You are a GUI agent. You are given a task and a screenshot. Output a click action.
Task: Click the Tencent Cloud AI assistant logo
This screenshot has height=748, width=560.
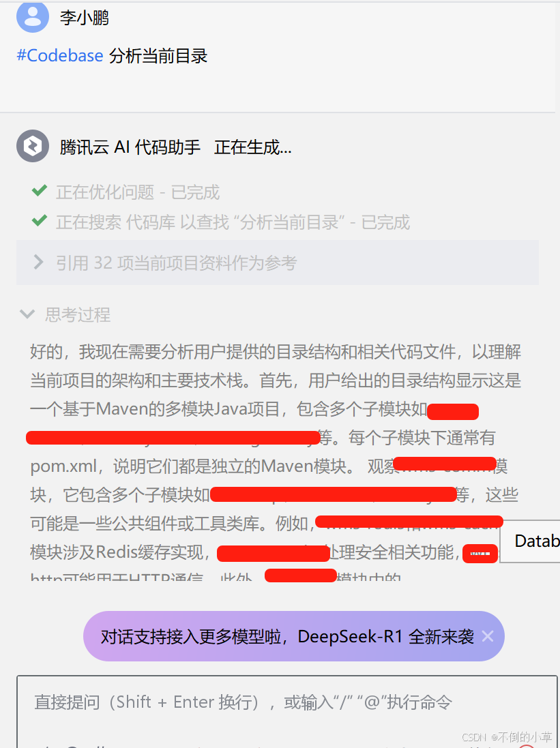tap(33, 145)
